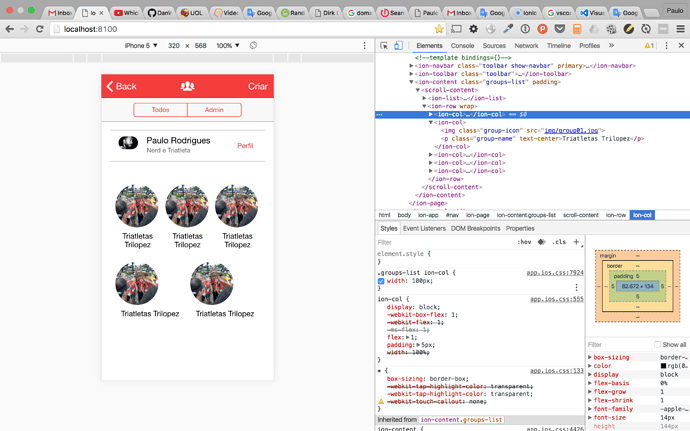
Task: Collapse the ion-row wrap node
Action: [x=424, y=106]
